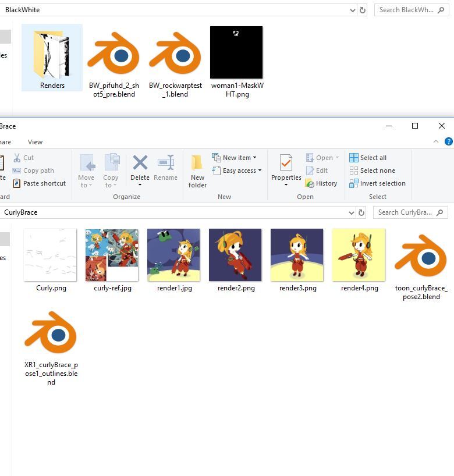Click the CurlyBrace address path field
This screenshot has width=454, height=476.
click(x=175, y=212)
